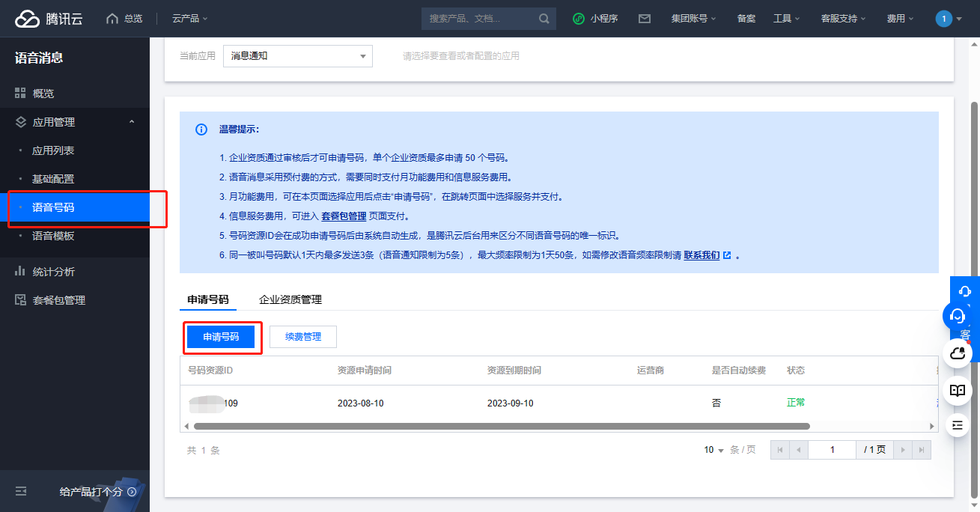Click the page number input field
Image resolution: width=980 pixels, height=512 pixels.
click(x=832, y=450)
